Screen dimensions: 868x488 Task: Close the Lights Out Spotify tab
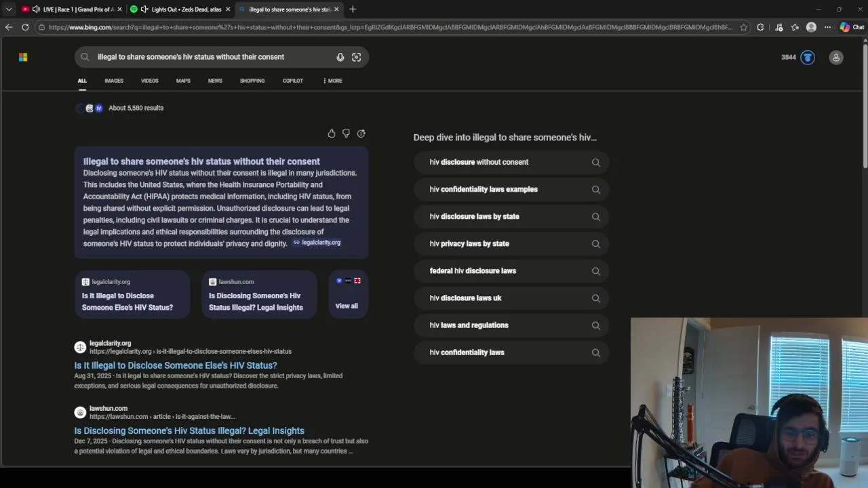228,9
